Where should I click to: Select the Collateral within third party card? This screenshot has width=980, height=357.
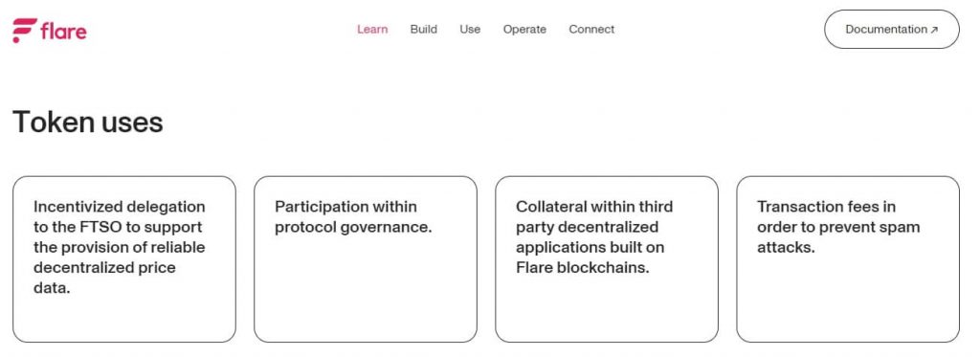coord(607,259)
